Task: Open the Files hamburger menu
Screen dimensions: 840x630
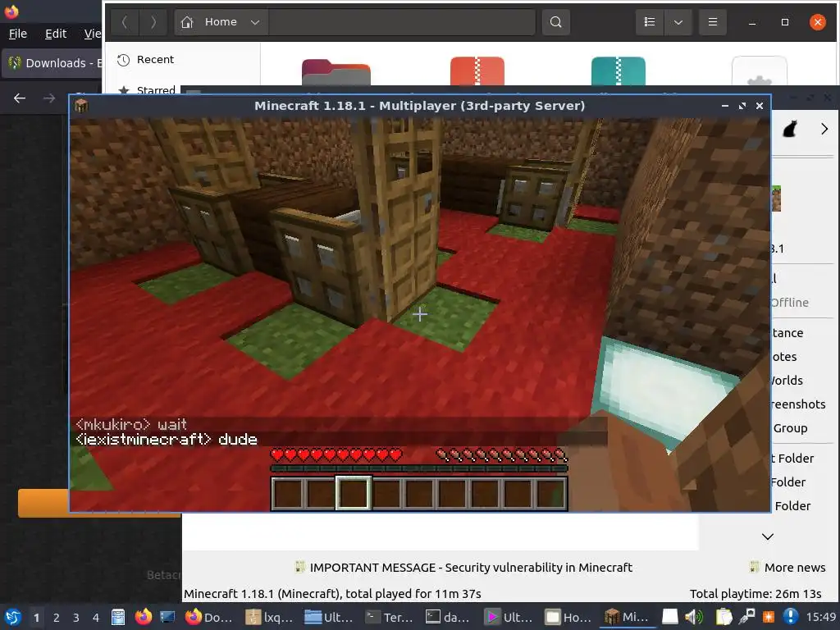Action: click(x=713, y=22)
